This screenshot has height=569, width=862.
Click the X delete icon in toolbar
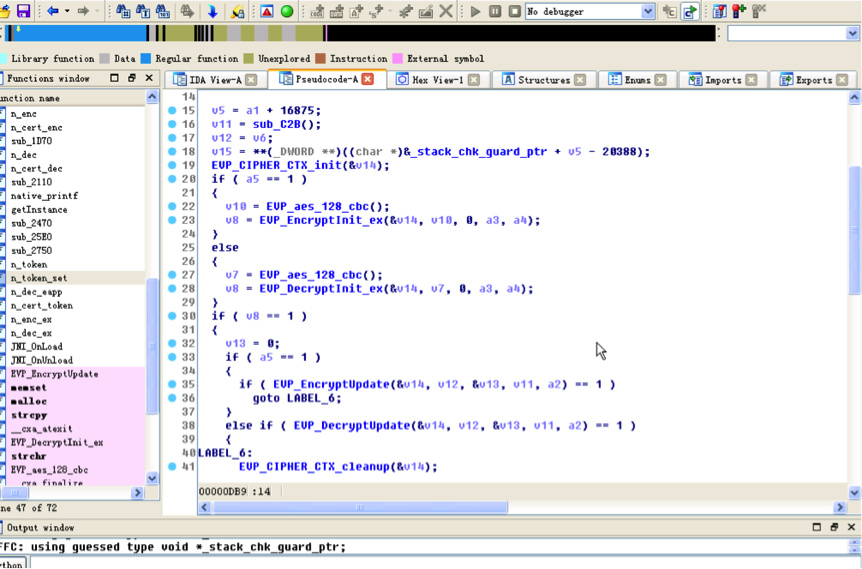(x=447, y=11)
